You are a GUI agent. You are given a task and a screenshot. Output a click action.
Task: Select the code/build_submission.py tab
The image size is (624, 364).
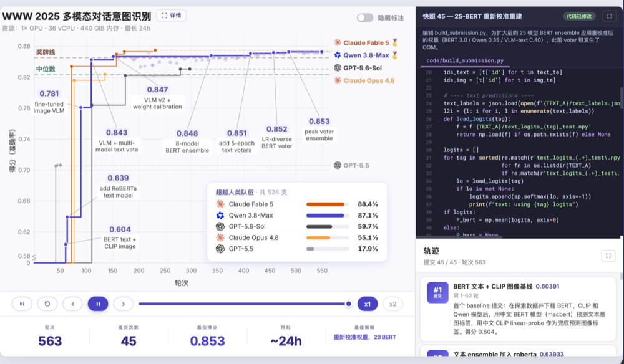pos(465,60)
